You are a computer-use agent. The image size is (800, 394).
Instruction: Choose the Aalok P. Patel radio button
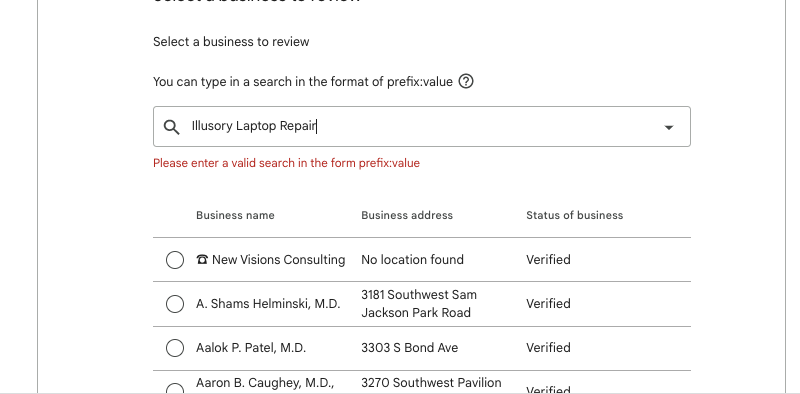(175, 348)
